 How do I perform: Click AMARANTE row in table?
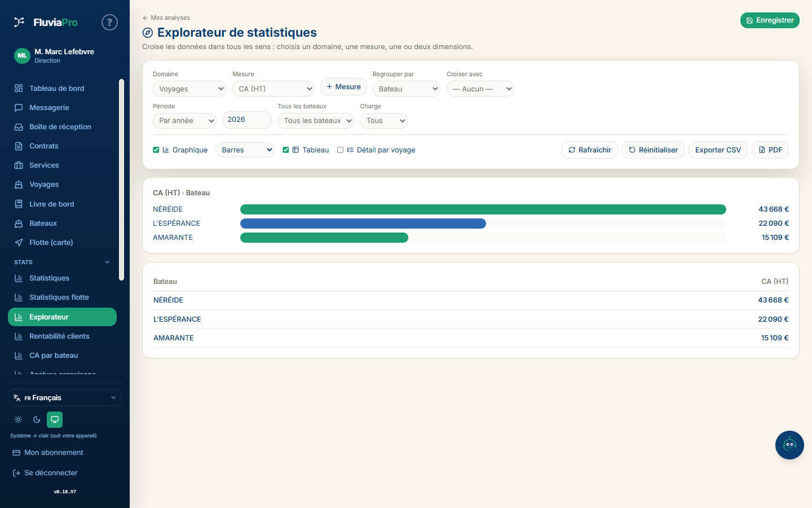coord(471,338)
